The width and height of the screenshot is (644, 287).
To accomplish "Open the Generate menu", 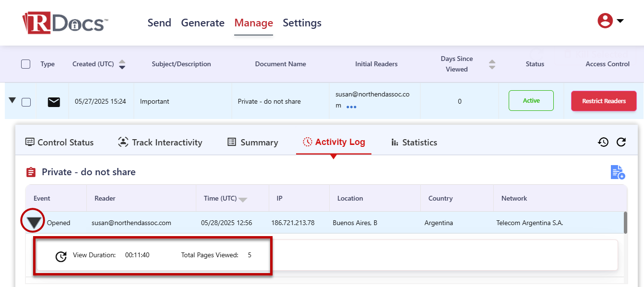I will click(203, 23).
